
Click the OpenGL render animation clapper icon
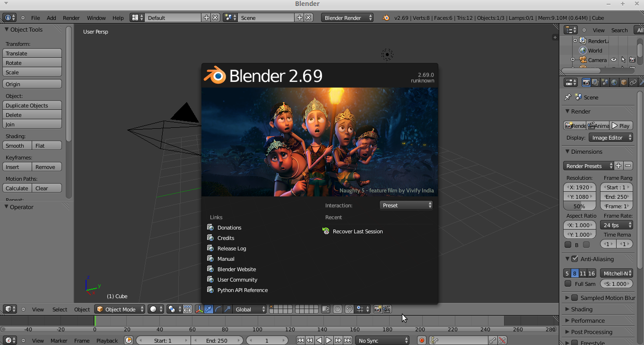tap(387, 309)
